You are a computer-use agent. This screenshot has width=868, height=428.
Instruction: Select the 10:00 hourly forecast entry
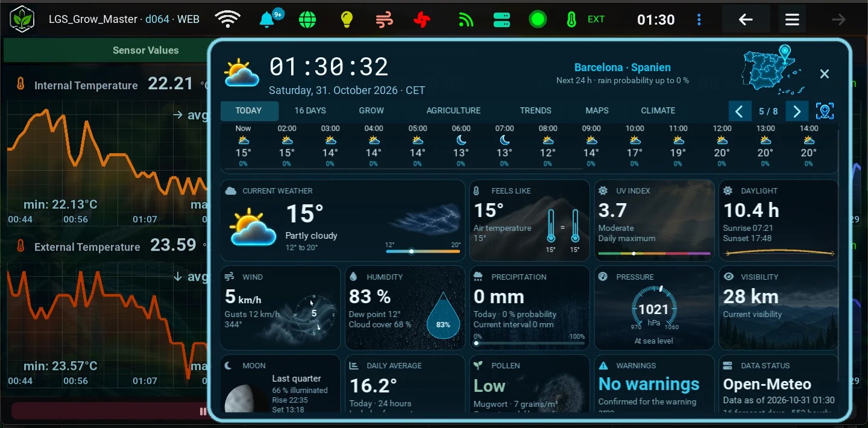click(635, 146)
